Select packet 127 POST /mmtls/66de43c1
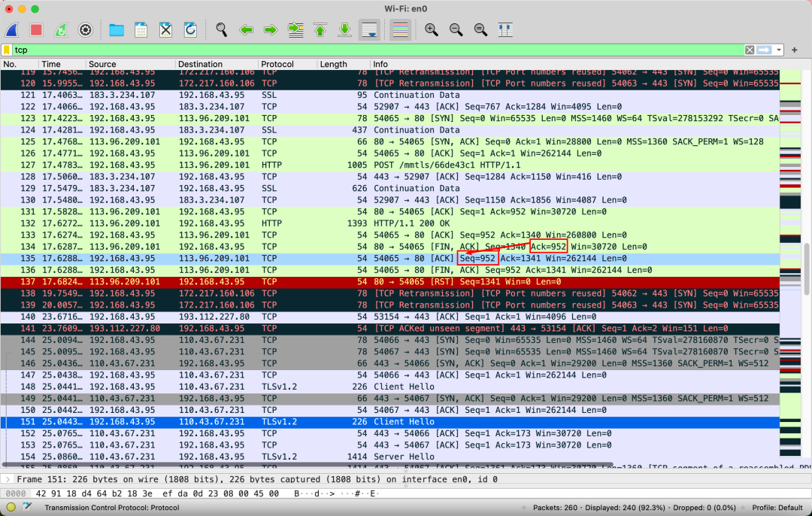This screenshot has height=516, width=812. point(390,165)
